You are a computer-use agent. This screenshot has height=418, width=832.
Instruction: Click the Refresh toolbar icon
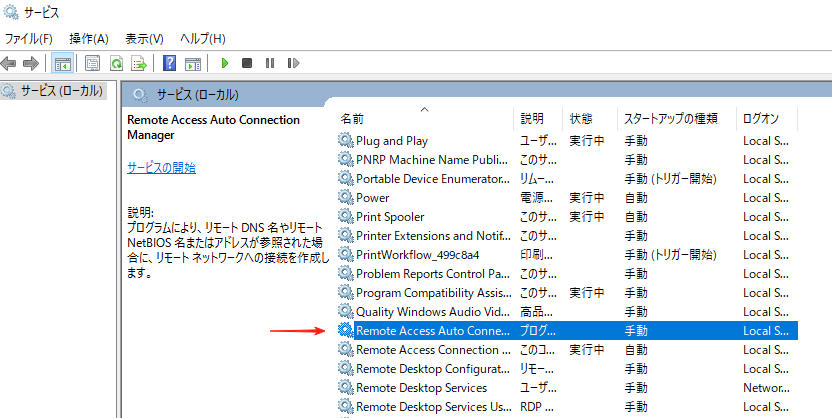click(116, 64)
